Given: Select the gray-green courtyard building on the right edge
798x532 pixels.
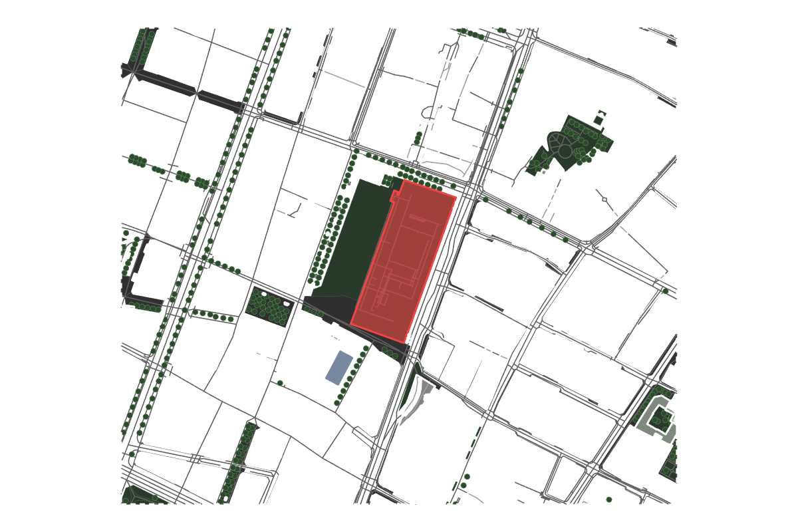Looking at the screenshot, I should pyautogui.click(x=658, y=418).
